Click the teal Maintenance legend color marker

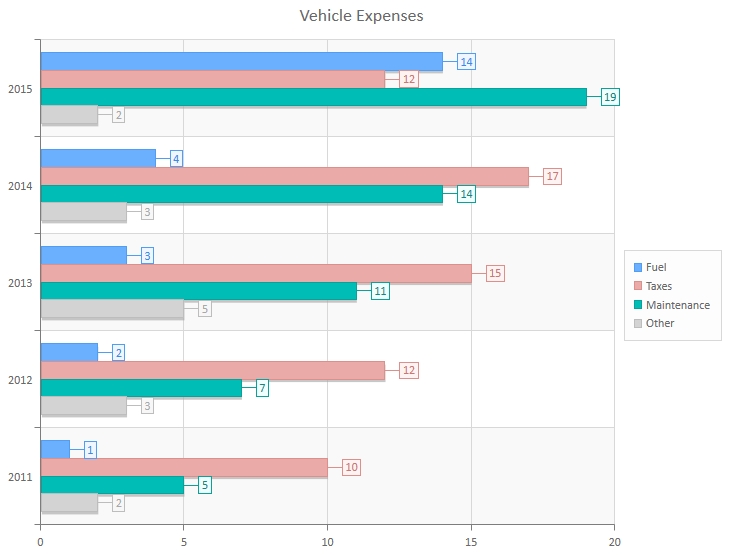637,305
